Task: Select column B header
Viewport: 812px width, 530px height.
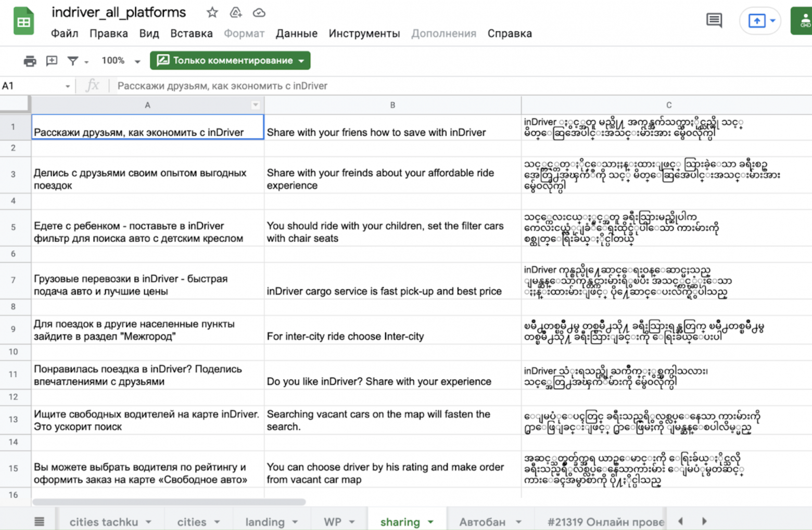Action: click(x=392, y=105)
